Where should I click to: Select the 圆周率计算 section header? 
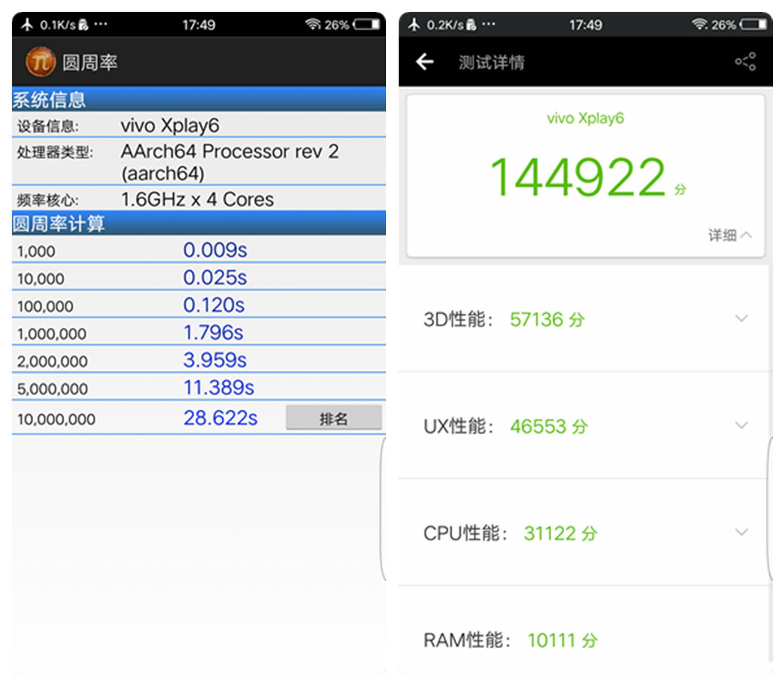(x=59, y=224)
